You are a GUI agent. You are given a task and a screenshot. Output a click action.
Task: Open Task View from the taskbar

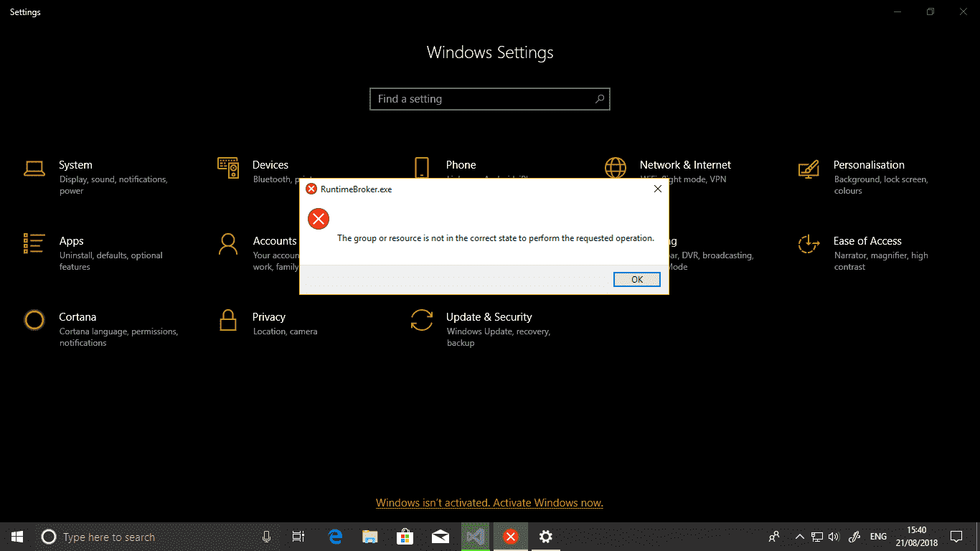click(x=298, y=537)
